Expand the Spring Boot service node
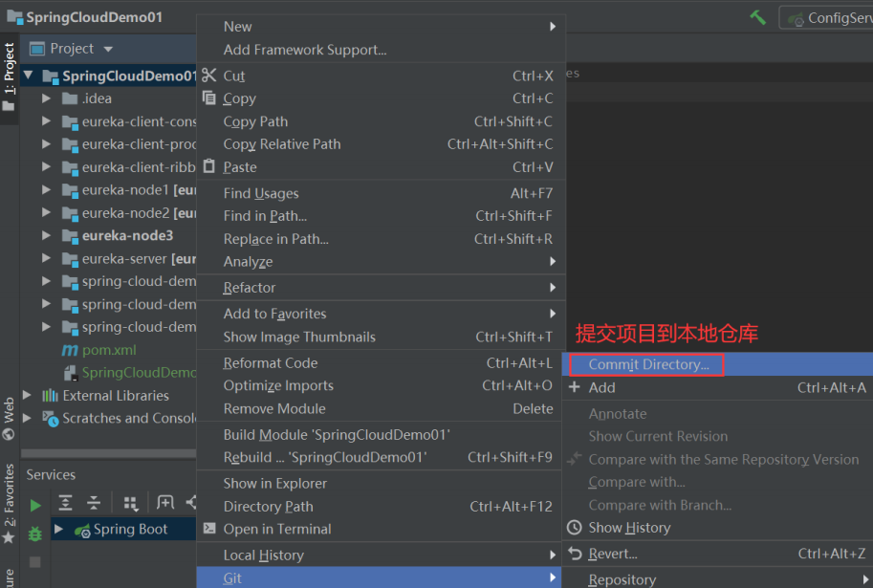The image size is (873, 588). click(x=58, y=529)
